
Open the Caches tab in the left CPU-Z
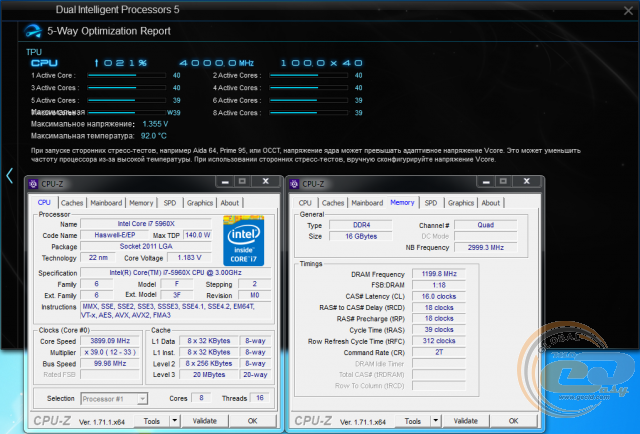click(x=72, y=203)
